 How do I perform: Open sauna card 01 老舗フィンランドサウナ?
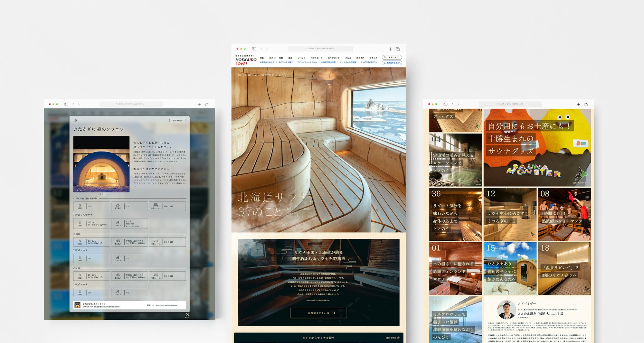(x=456, y=269)
